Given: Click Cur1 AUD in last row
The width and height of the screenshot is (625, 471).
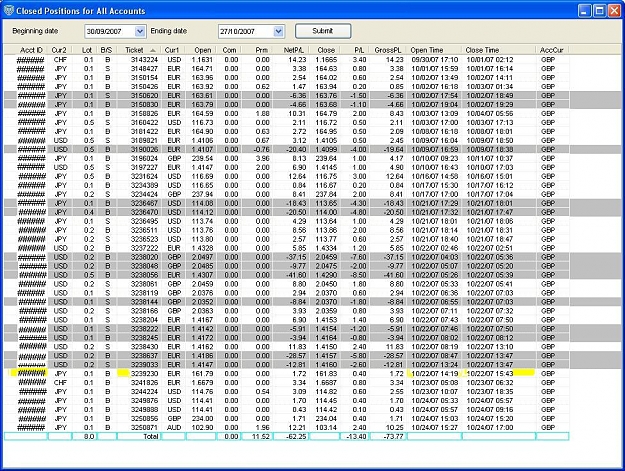Looking at the screenshot, I should tap(174, 427).
